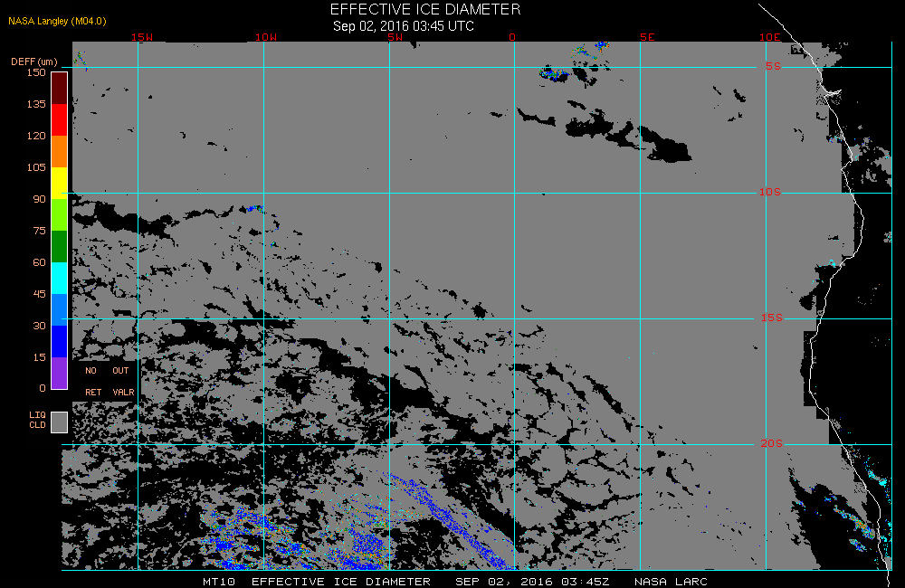Click the 15W longitude label

[142, 37]
